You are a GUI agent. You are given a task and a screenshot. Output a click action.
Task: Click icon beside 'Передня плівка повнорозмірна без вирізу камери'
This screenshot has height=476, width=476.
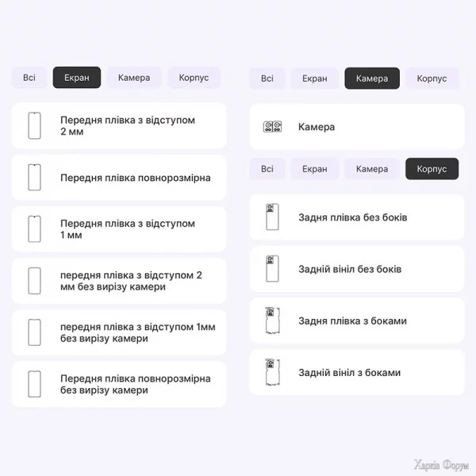[x=34, y=384]
